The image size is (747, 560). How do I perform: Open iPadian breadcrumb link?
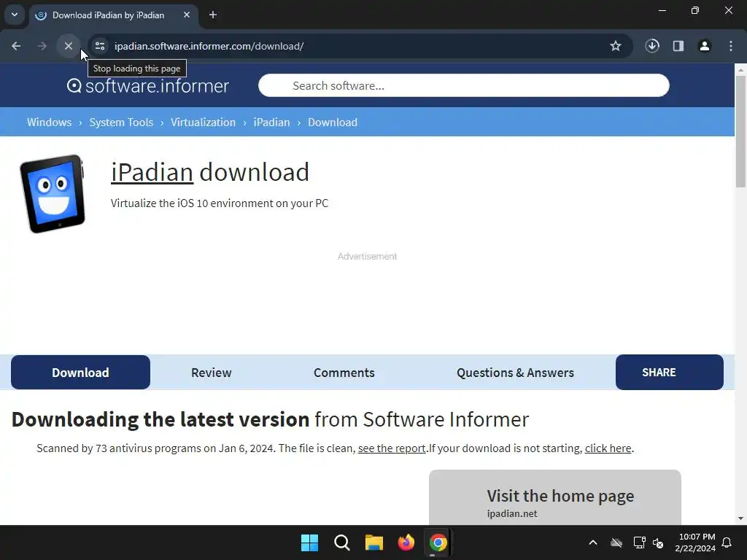271,122
